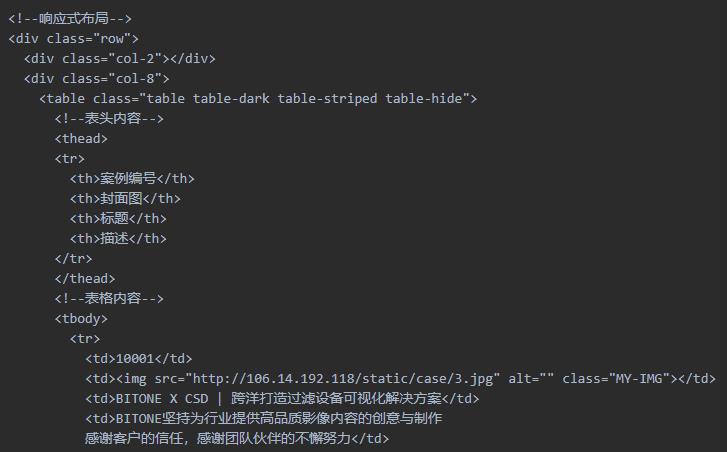Click the opening tbody tag
The image size is (727, 452).
tap(81, 318)
